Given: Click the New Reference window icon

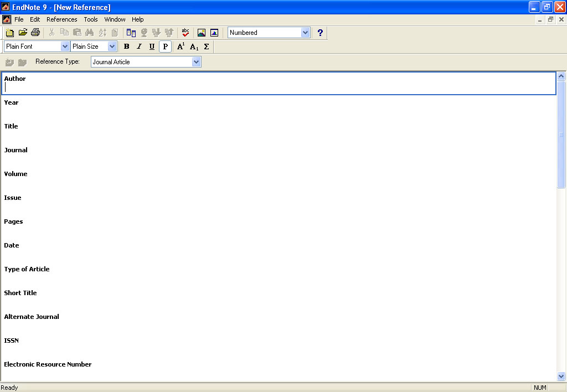Looking at the screenshot, I should pos(131,33).
